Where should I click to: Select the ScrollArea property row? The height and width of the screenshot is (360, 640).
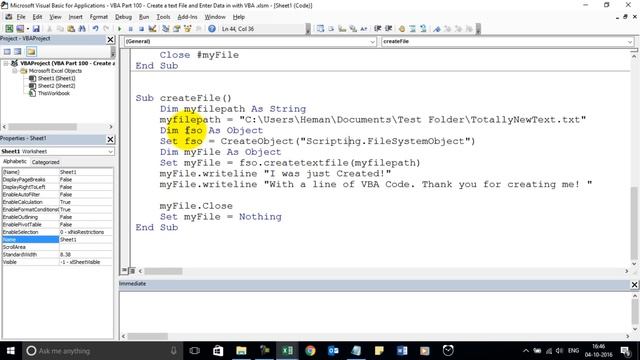click(57, 247)
